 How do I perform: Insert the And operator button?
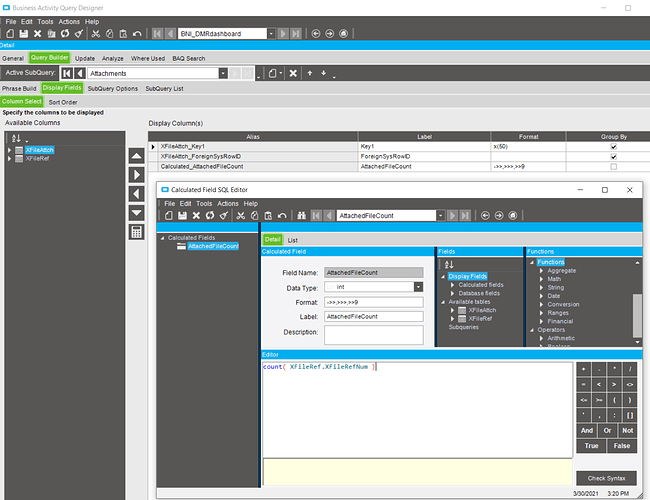(586, 431)
